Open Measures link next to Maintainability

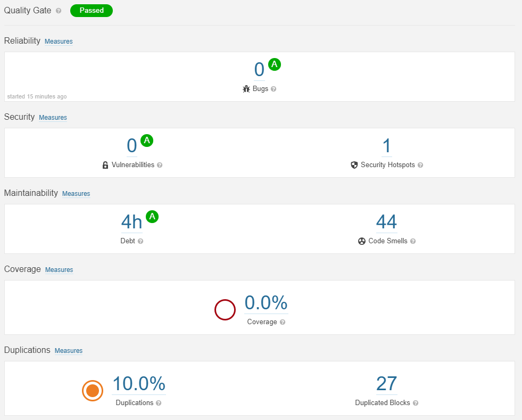(x=76, y=194)
